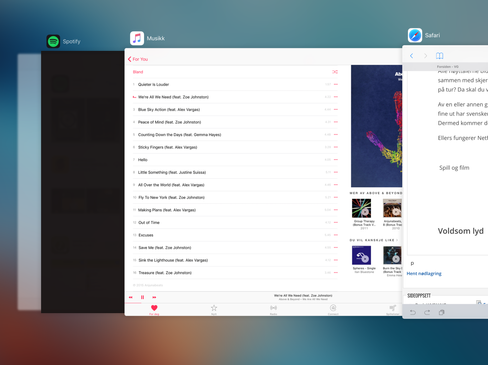
Task: Select the For deg heart tab
Action: coord(154,310)
